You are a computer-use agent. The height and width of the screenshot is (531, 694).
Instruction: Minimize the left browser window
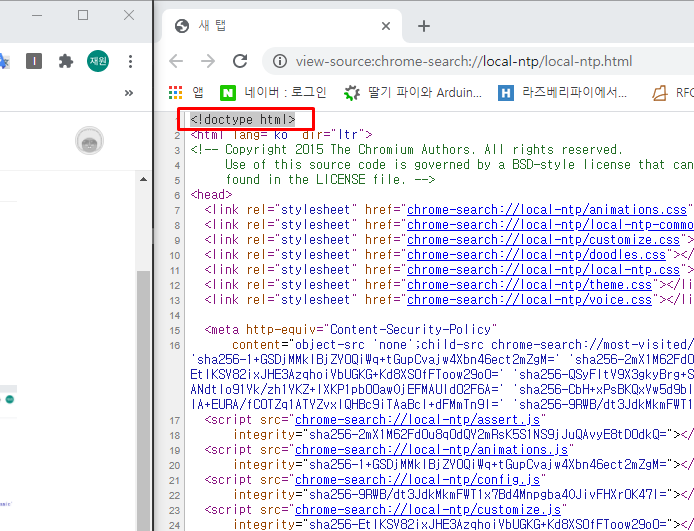pyautogui.click(x=37, y=15)
